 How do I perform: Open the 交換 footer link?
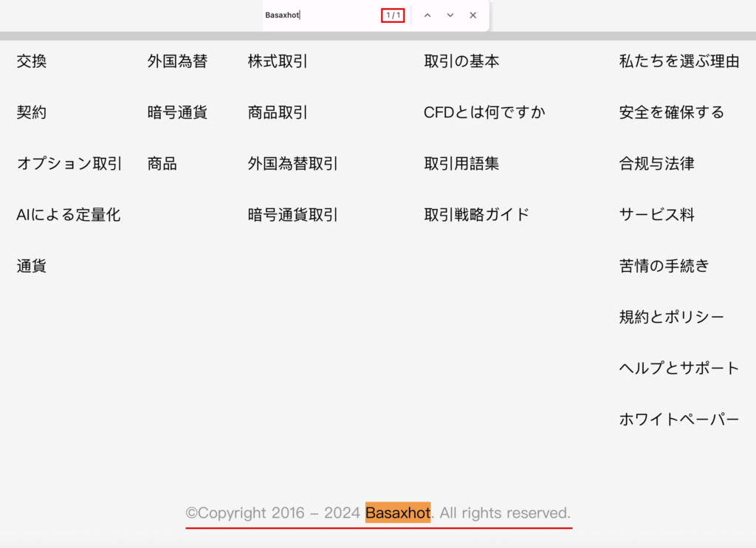(32, 61)
